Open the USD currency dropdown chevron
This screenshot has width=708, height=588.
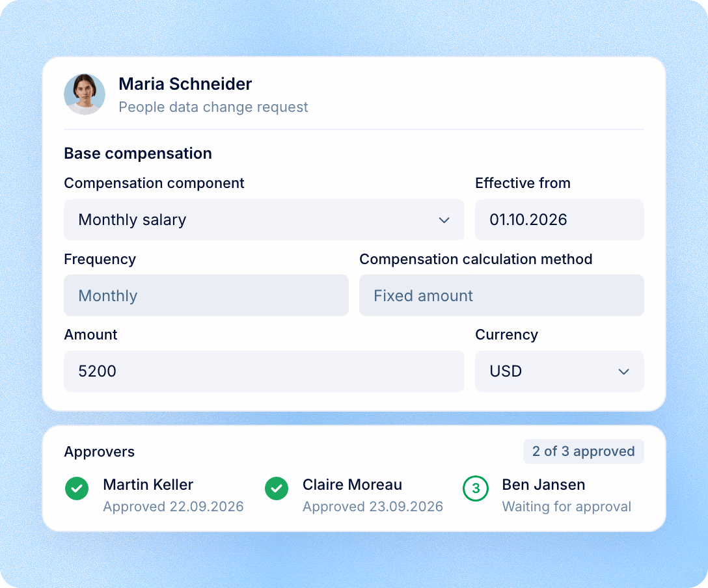[623, 372]
